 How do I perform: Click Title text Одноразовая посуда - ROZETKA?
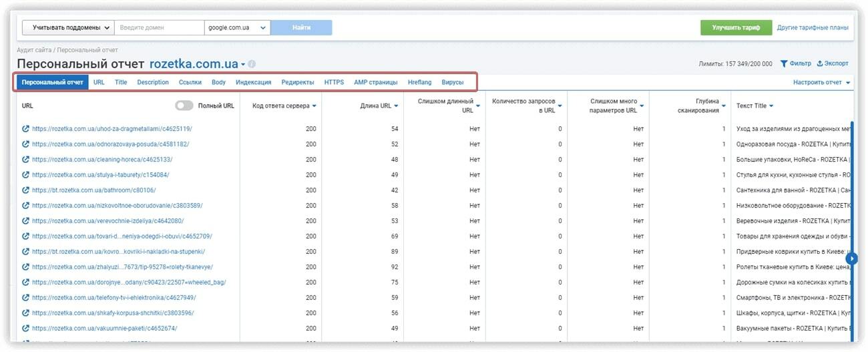tap(793, 144)
